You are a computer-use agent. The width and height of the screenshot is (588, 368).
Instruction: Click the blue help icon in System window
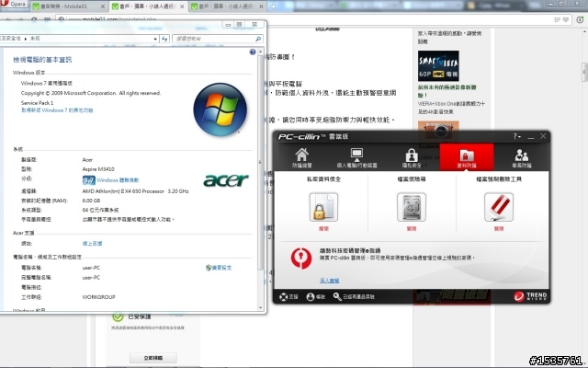tap(253, 52)
